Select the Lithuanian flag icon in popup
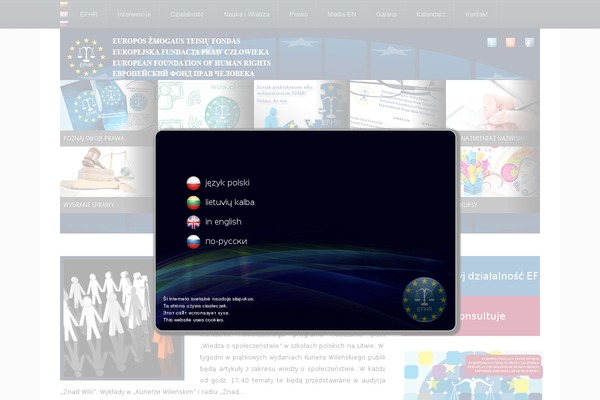 pos(193,202)
